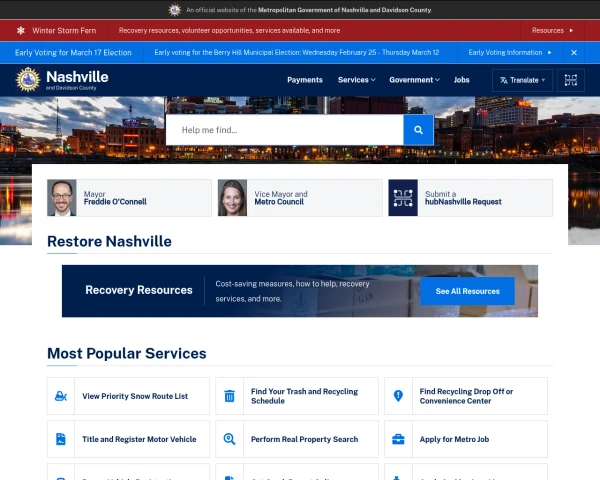The image size is (600, 480).
Task: Dismiss the Early Voting banner with X
Action: [574, 52]
